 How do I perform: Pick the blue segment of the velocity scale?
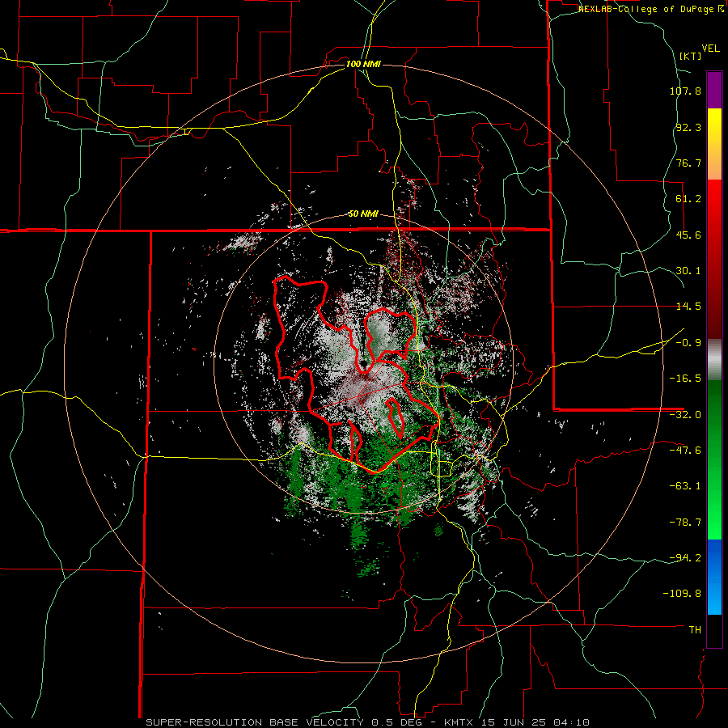(714, 577)
